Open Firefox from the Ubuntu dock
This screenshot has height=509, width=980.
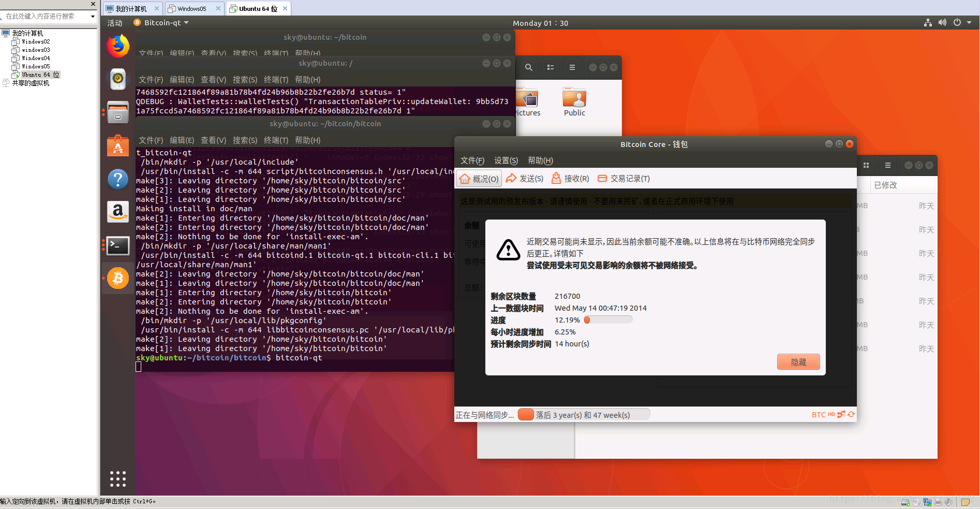pyautogui.click(x=118, y=46)
